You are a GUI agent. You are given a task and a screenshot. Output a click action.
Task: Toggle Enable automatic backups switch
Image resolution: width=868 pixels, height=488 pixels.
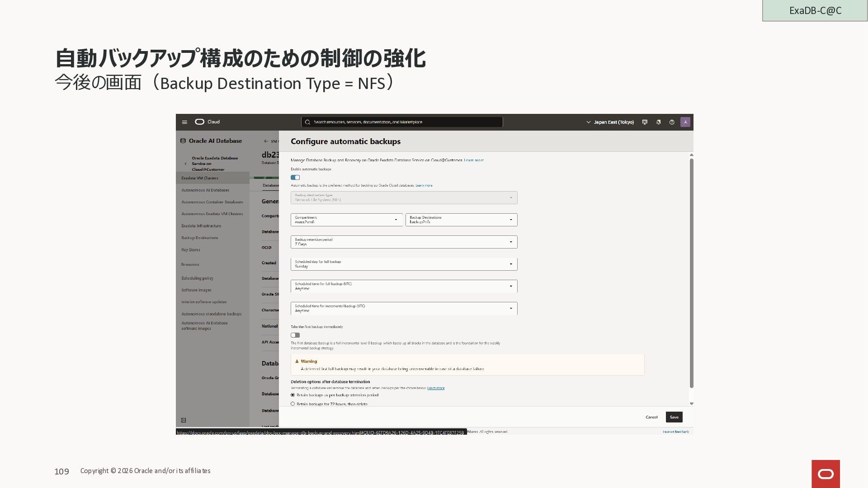click(295, 178)
